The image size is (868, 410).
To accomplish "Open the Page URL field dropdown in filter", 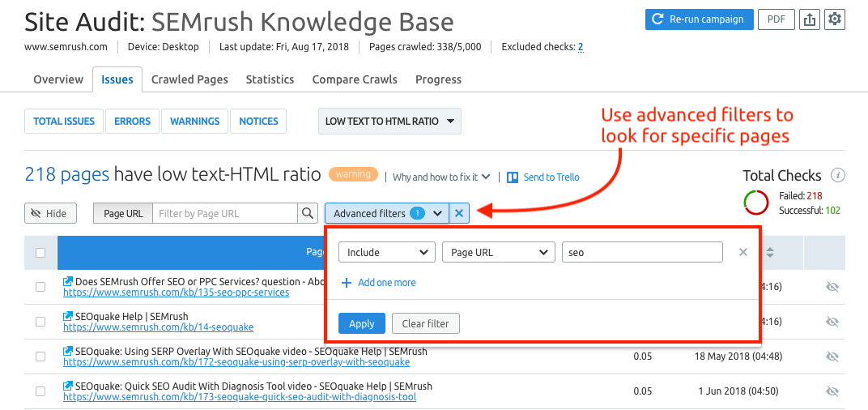I will [499, 252].
